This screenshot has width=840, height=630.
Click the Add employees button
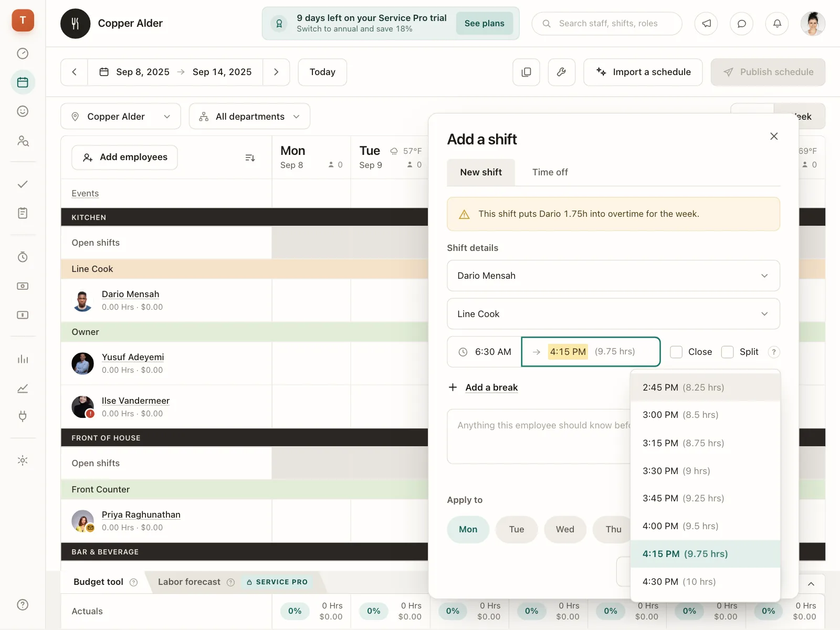pos(124,157)
